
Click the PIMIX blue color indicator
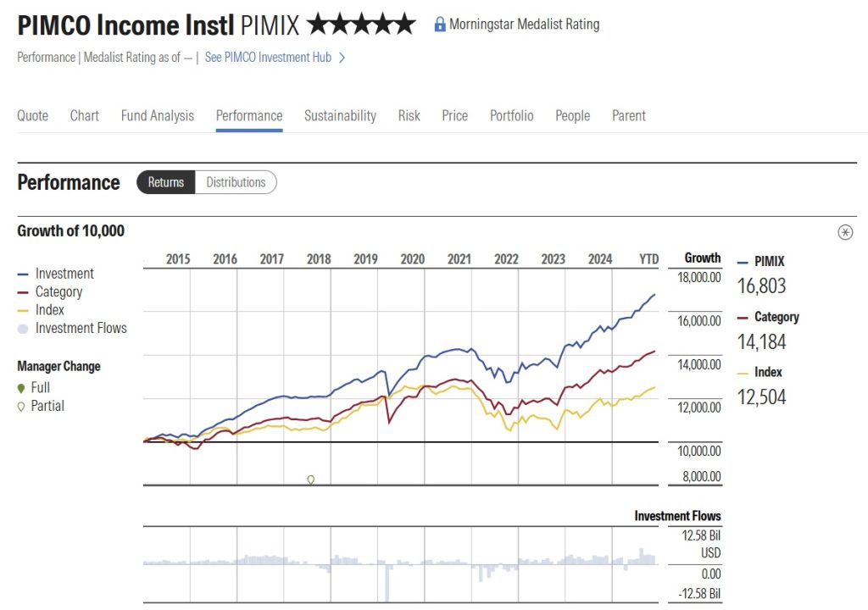point(743,262)
